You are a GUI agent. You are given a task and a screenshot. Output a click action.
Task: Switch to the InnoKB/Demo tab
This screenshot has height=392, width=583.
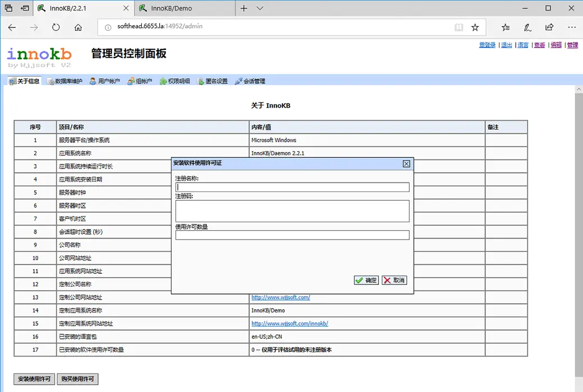pos(185,8)
